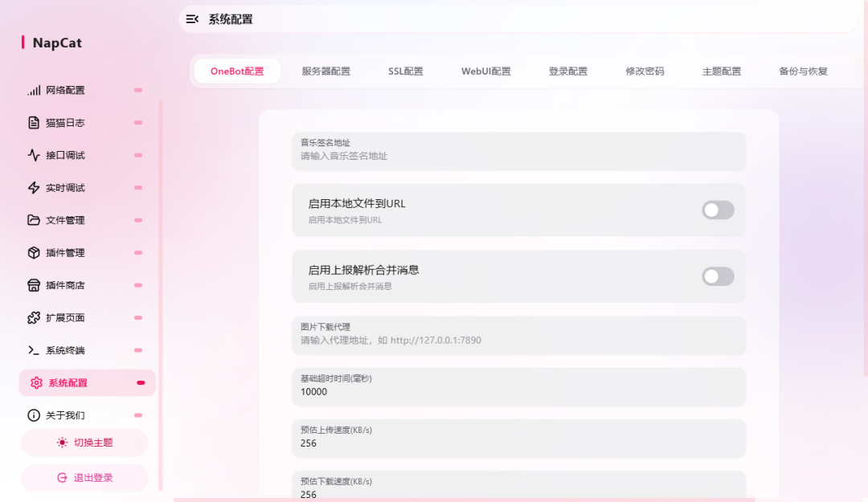
Task: Switch to the 服务器配置 tab
Action: pos(326,71)
